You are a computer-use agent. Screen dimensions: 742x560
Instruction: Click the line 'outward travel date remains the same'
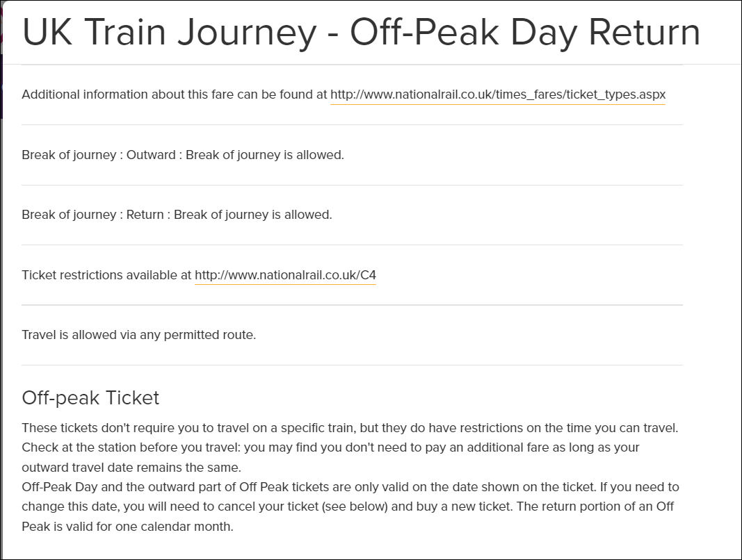[x=131, y=467]
